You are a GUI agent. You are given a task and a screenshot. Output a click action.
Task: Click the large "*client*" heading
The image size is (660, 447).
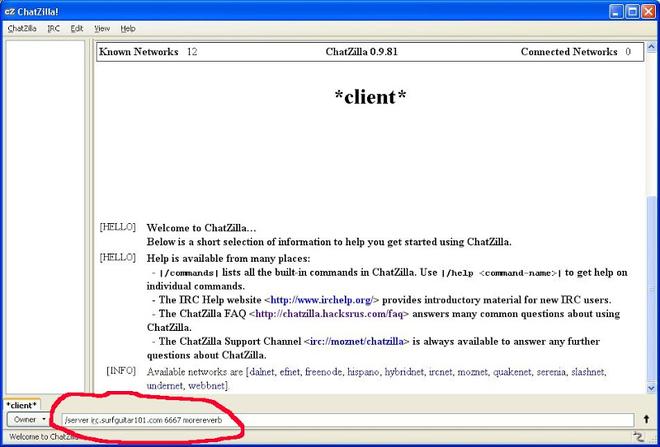click(370, 97)
